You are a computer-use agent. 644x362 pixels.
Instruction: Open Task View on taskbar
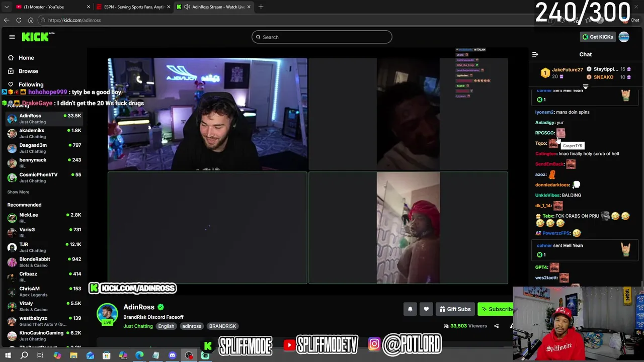click(x=40, y=355)
